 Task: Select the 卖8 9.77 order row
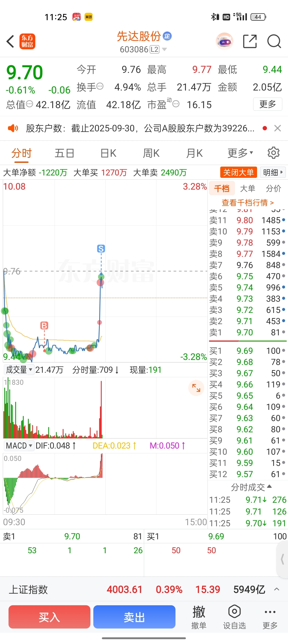tap(247, 254)
